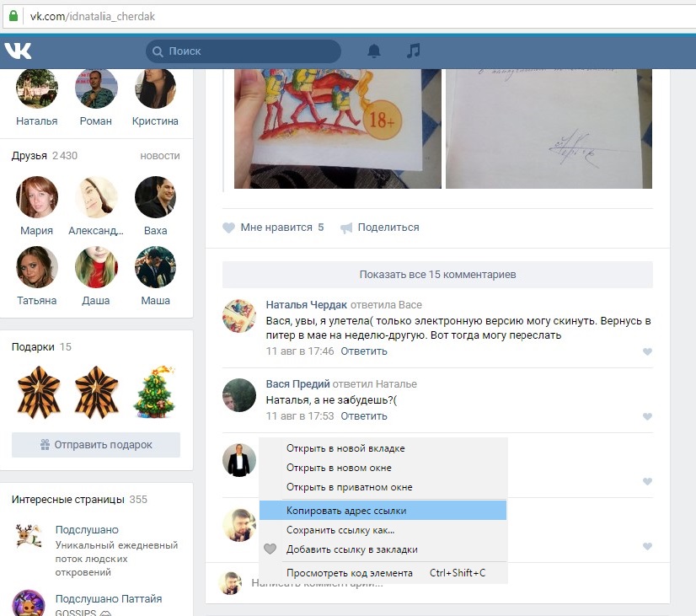Select Открыть в приватном окне
The image size is (696, 616).
click(349, 487)
